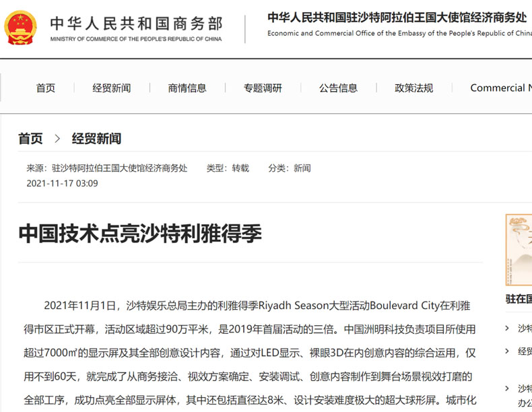The image size is (532, 412).
Task: Click the national emblem logo
Action: [x=20, y=28]
